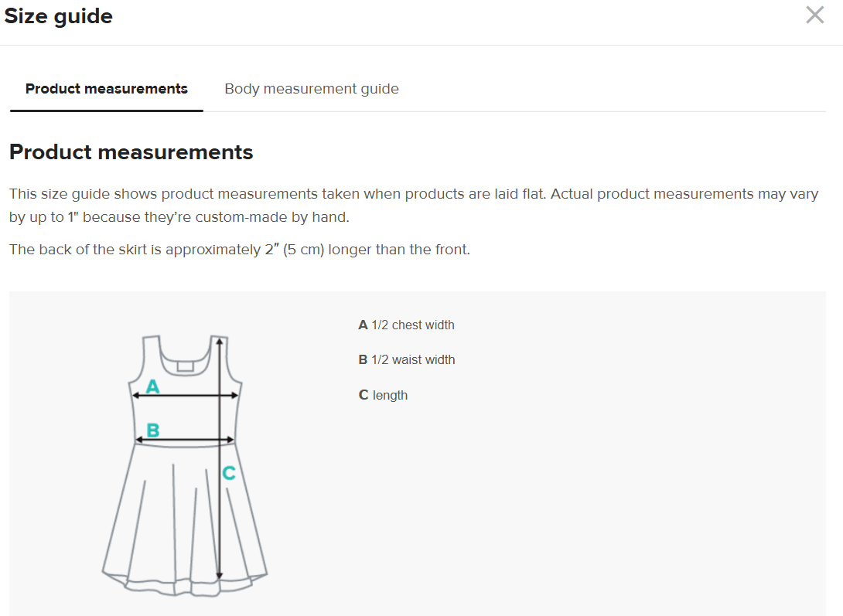
Task: Click the bold "Product measurements" section heading
Action: coord(131,152)
